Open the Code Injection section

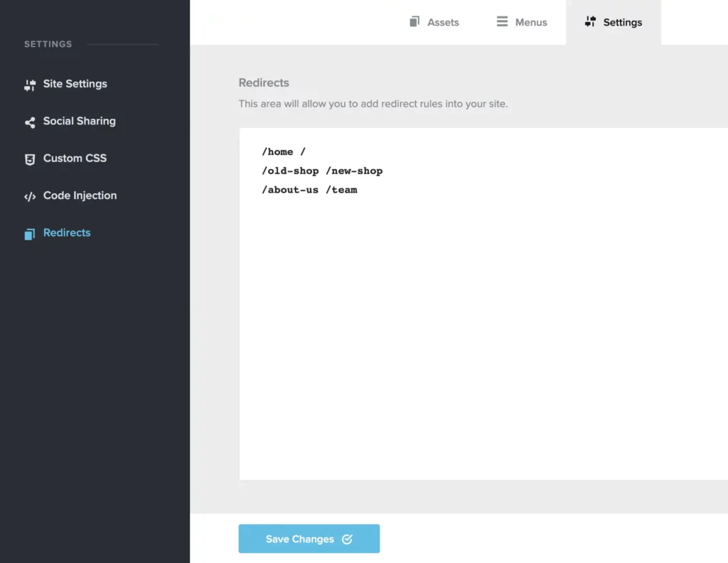tap(80, 195)
